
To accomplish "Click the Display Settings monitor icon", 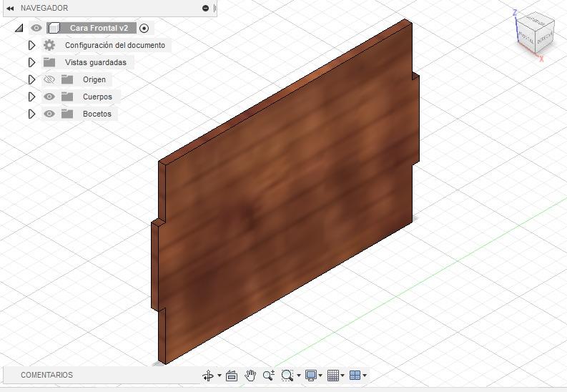I will [311, 376].
